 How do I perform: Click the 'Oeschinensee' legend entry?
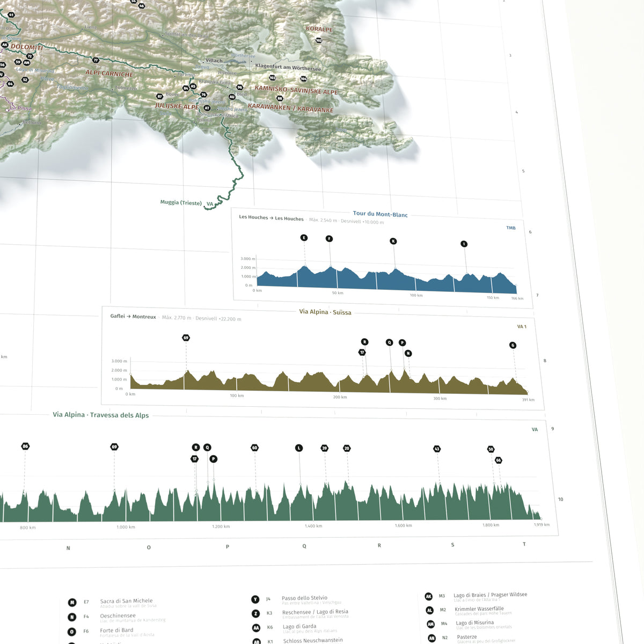tap(118, 616)
